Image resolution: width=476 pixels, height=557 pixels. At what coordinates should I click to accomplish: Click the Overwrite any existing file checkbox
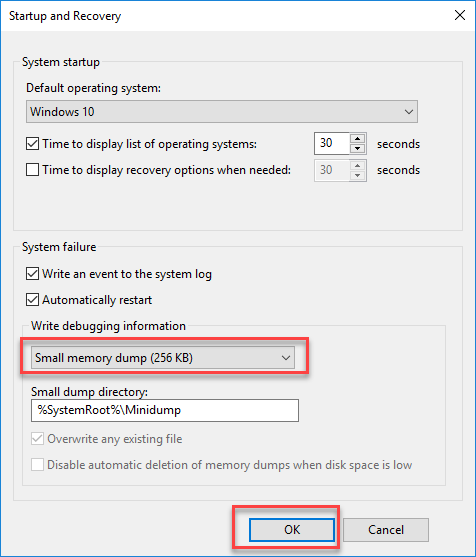(37, 439)
